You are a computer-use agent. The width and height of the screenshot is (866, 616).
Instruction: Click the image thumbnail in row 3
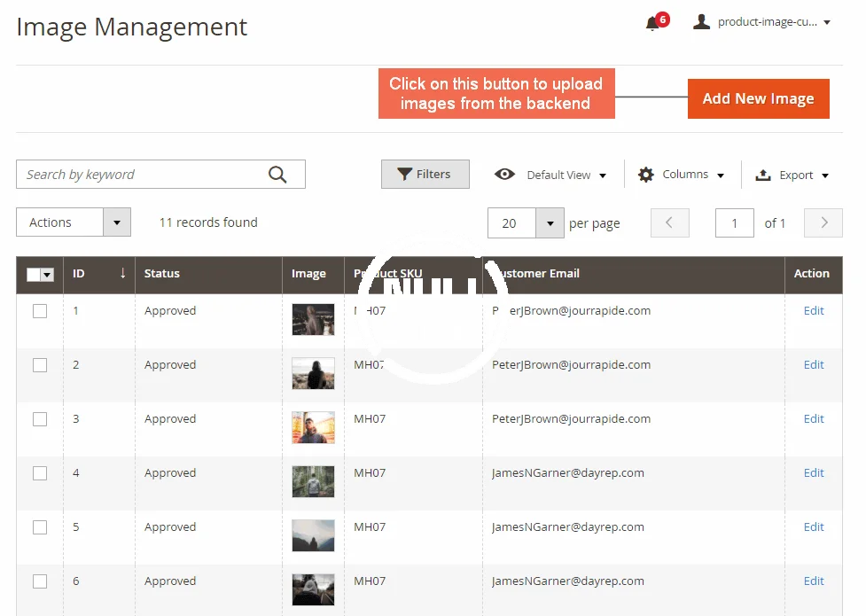(x=313, y=427)
